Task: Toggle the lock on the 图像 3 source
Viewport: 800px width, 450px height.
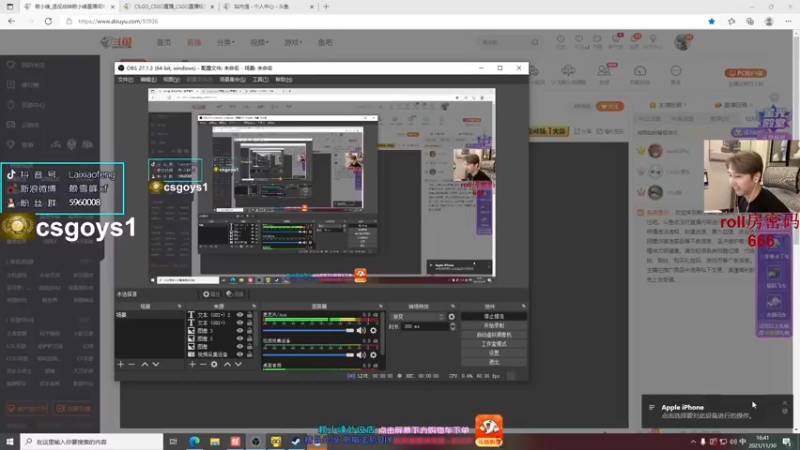Action: pos(249,331)
